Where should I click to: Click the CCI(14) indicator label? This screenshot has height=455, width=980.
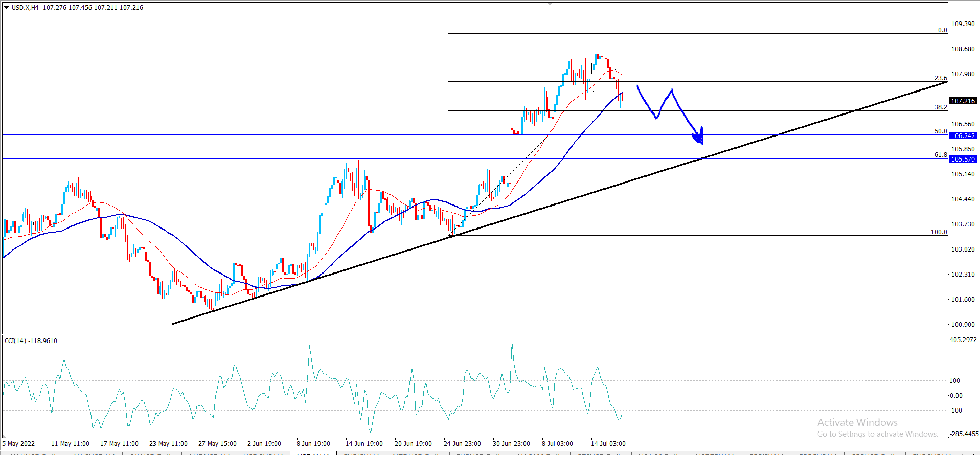[x=31, y=341]
